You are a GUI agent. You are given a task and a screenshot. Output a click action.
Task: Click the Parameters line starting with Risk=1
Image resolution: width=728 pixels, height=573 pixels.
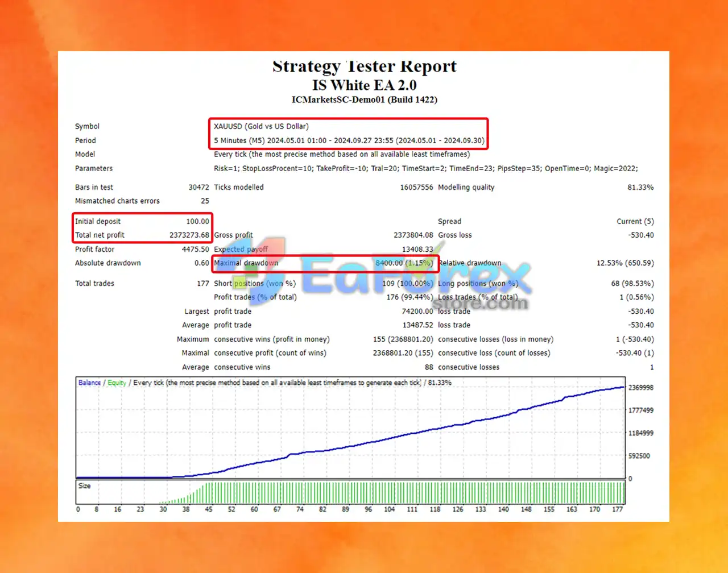tap(426, 168)
